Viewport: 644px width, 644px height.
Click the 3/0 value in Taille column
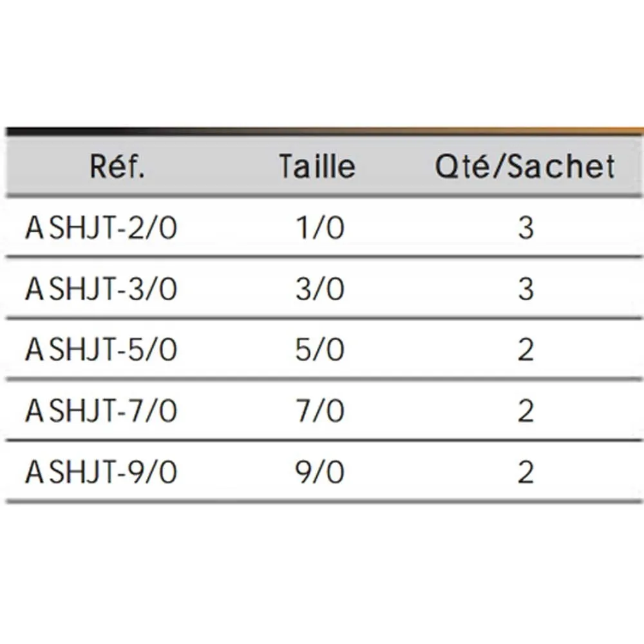coord(320,290)
